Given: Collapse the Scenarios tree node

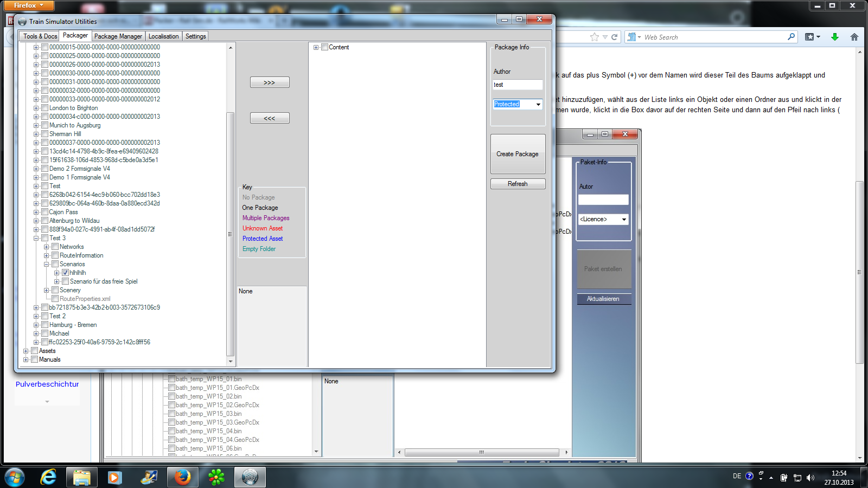Looking at the screenshot, I should (x=47, y=264).
